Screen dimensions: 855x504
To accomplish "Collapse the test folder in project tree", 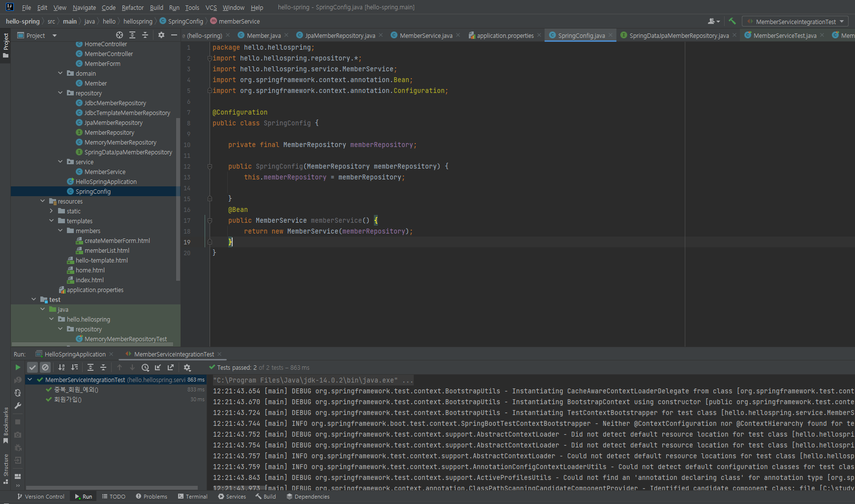I will (34, 299).
